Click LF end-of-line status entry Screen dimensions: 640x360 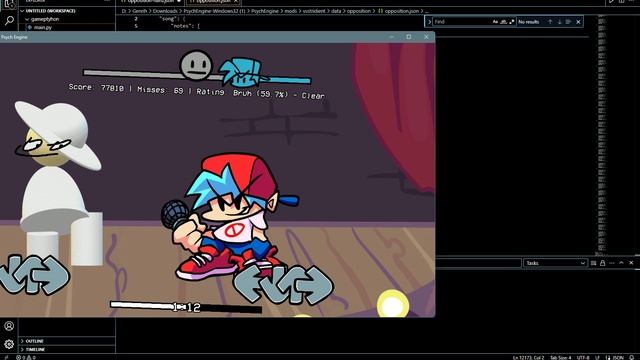point(597,358)
